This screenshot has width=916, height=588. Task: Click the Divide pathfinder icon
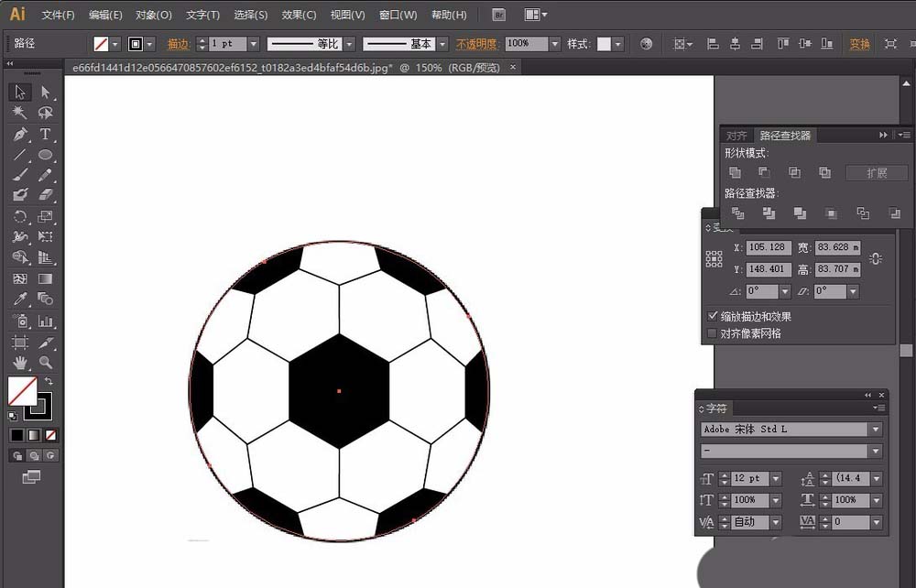737,213
